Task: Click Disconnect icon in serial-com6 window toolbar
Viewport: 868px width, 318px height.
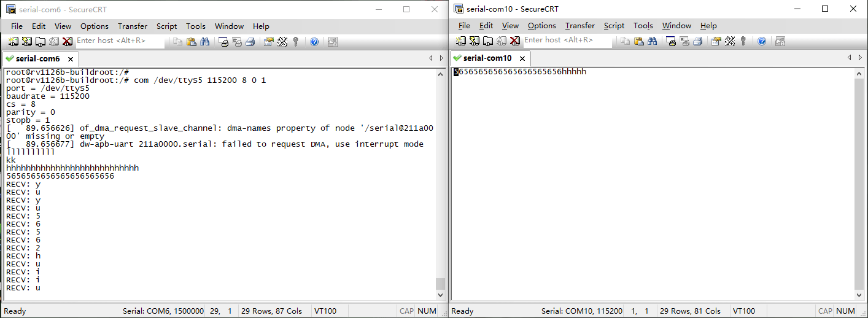Action: point(68,41)
